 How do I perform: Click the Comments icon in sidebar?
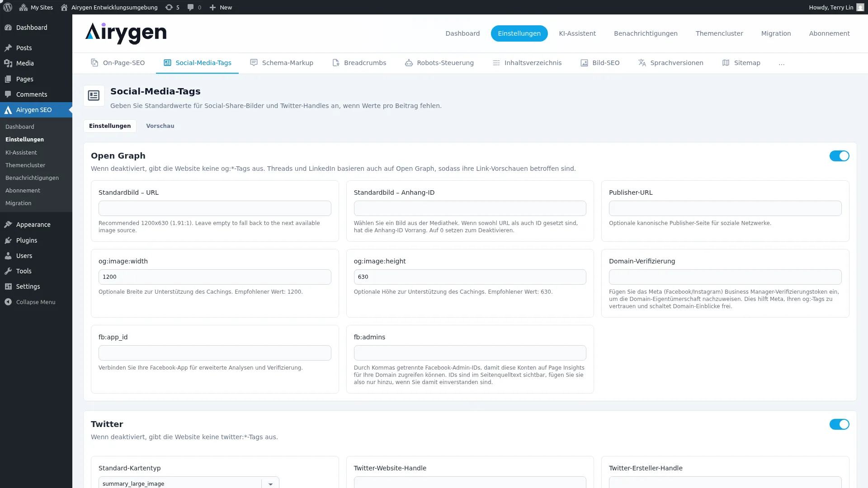pyautogui.click(x=8, y=94)
